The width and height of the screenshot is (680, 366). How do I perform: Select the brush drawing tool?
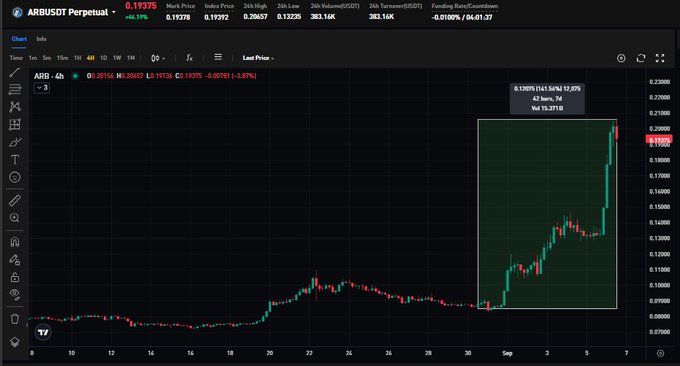[x=15, y=142]
